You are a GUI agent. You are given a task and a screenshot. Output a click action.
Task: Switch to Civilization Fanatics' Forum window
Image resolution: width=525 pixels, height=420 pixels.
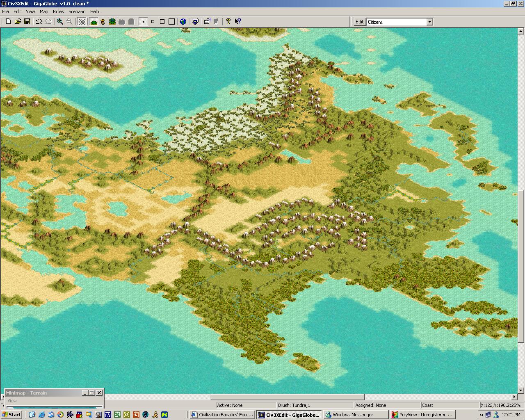pos(222,415)
